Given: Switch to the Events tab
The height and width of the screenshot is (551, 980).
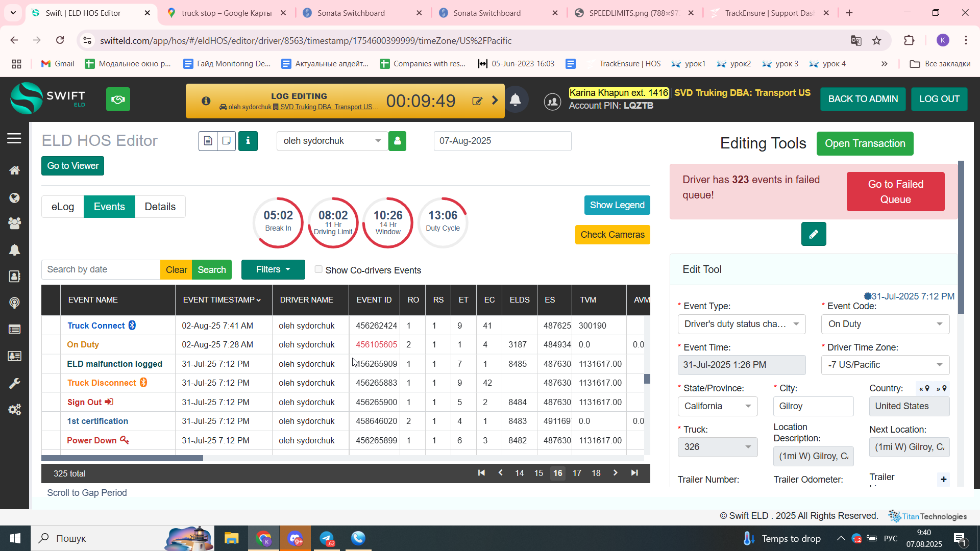Looking at the screenshot, I should 109,207.
